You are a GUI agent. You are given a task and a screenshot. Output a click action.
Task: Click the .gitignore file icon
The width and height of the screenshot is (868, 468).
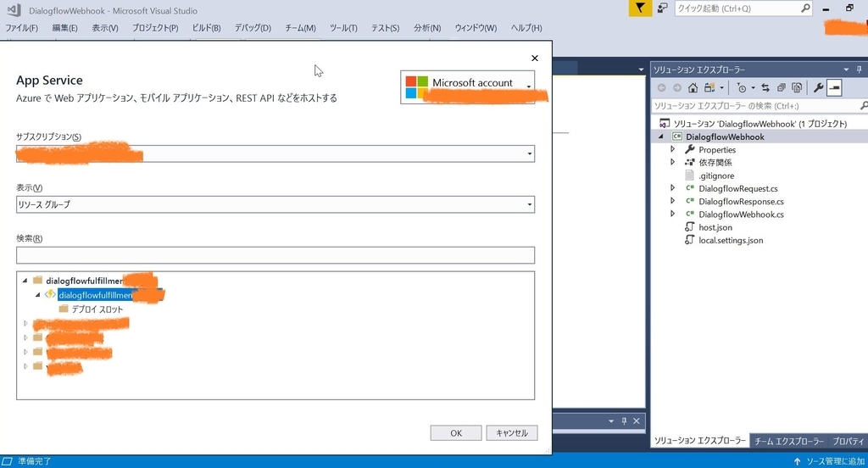(x=689, y=175)
